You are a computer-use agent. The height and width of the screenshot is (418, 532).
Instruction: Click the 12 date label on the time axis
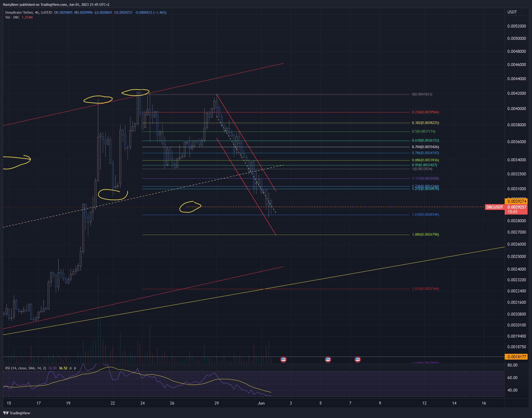[424, 403]
